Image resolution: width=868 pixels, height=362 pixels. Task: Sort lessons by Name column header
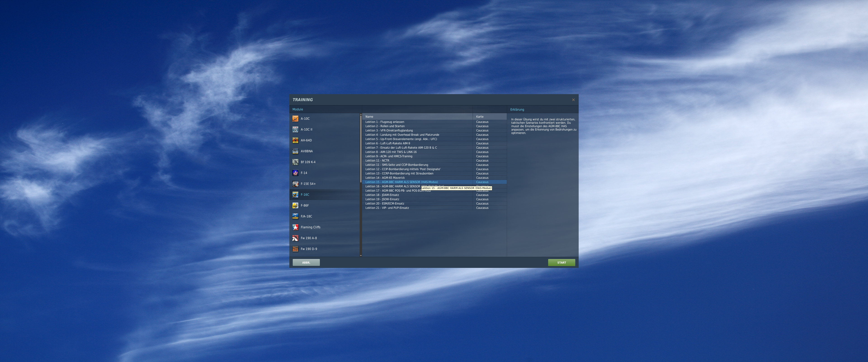click(417, 116)
